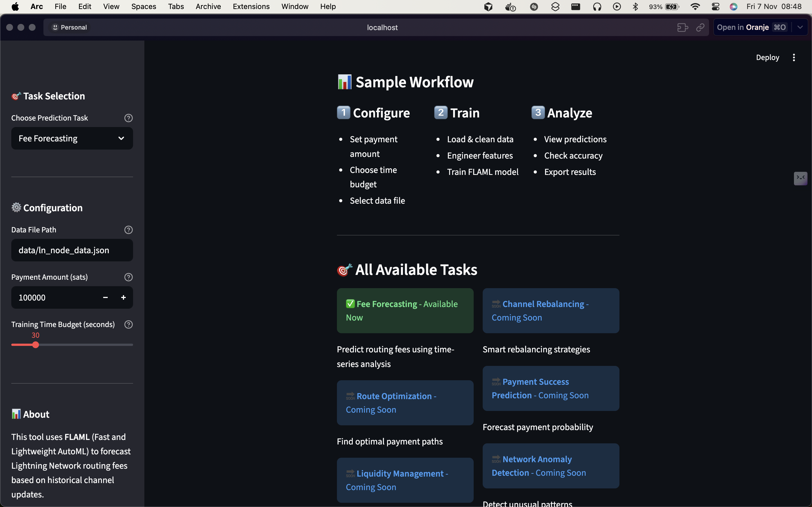Click the Data File Path input field
The width and height of the screenshot is (812, 507).
pos(72,250)
